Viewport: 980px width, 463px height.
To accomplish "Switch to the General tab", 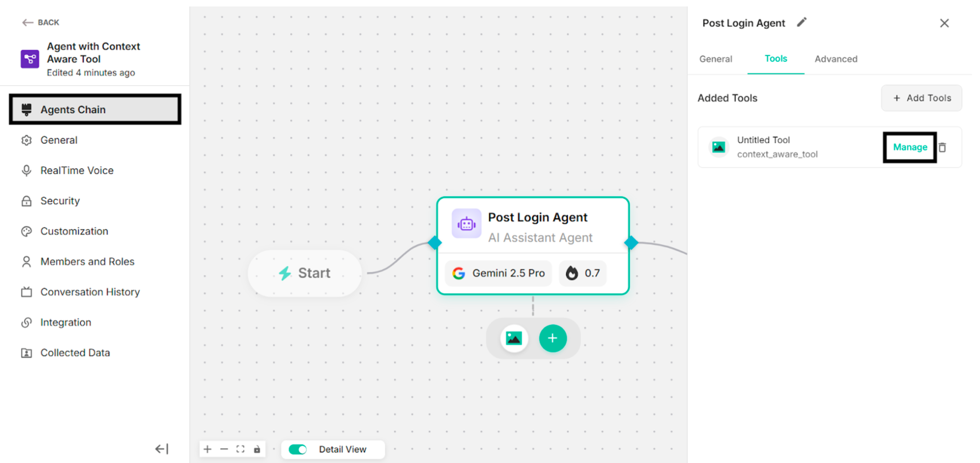I will tap(716, 59).
